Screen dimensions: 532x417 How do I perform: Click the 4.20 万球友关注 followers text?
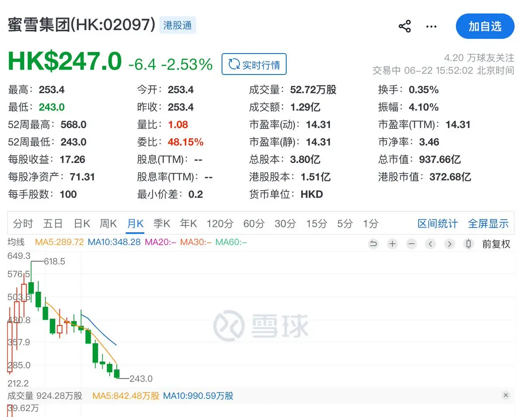pos(479,58)
